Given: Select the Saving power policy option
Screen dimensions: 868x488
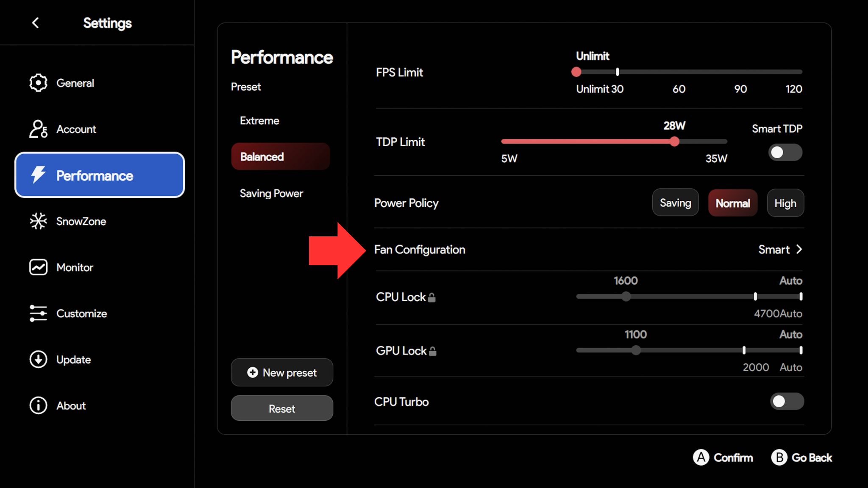Looking at the screenshot, I should [675, 203].
